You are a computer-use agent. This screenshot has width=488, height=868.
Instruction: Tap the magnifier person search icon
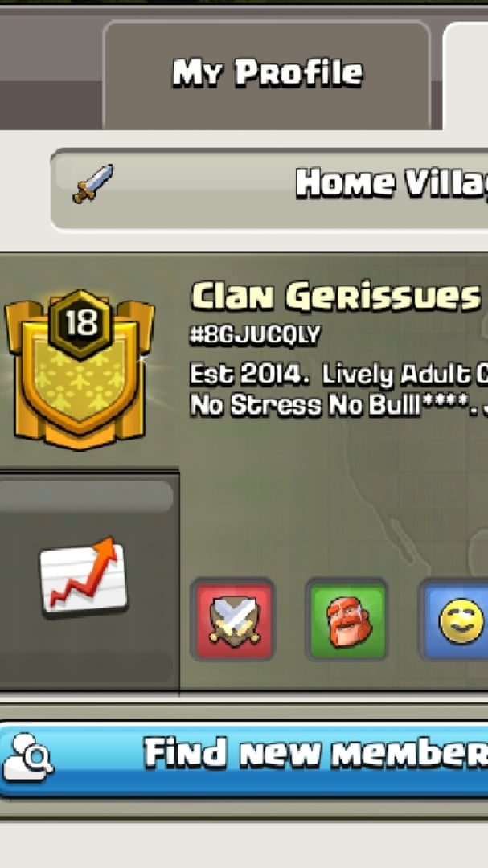27,757
